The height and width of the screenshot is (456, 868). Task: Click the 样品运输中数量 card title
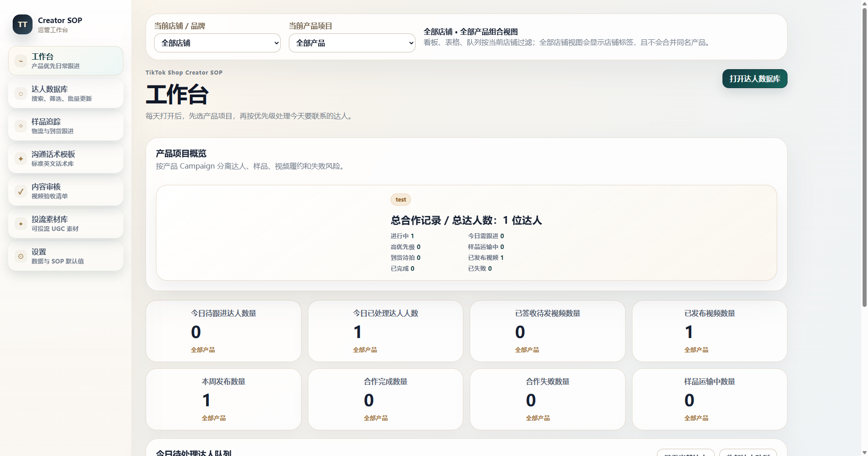pos(710,381)
